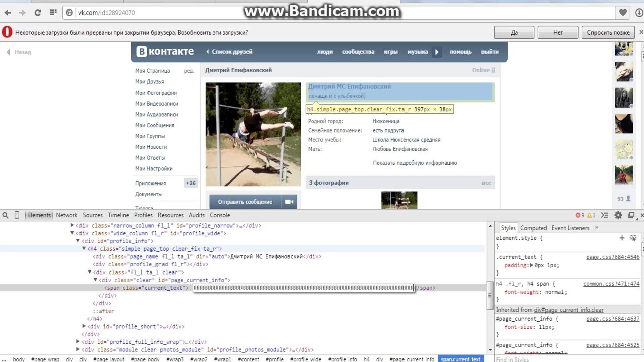Open the speed dial grid icon
Screen dimensions: 644x362
[x=53, y=13]
